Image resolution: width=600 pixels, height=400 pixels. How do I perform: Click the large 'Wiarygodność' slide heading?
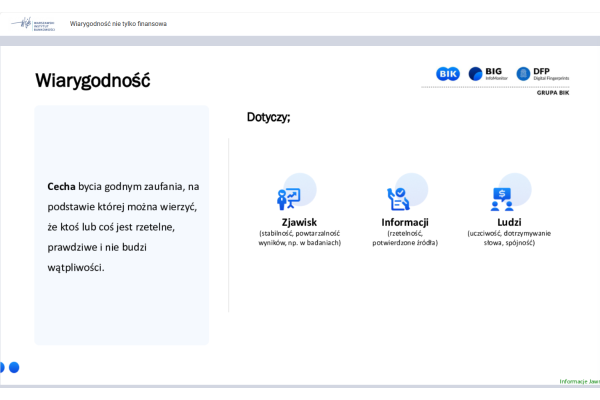tap(93, 80)
